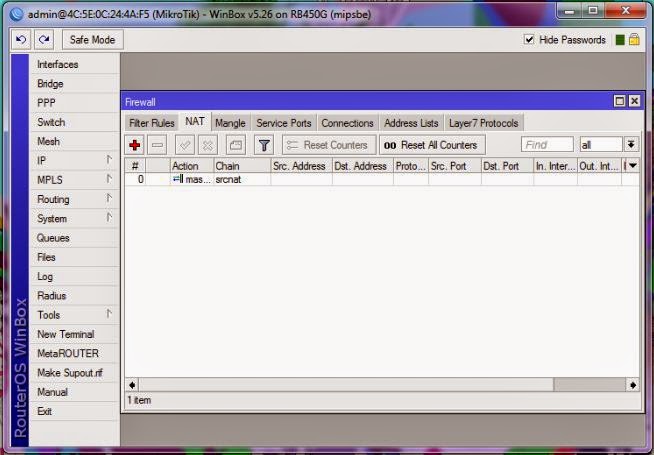Open Queues in sidebar menu

[x=75, y=238]
